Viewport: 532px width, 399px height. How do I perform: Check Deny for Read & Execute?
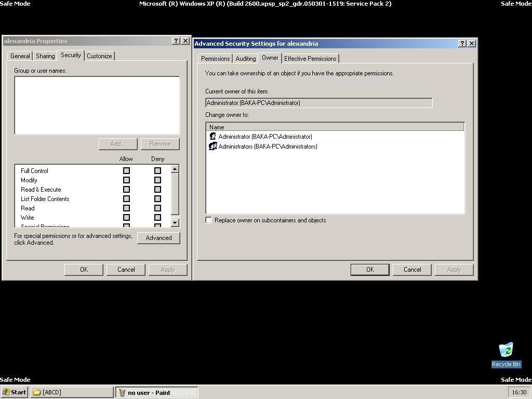(x=157, y=189)
